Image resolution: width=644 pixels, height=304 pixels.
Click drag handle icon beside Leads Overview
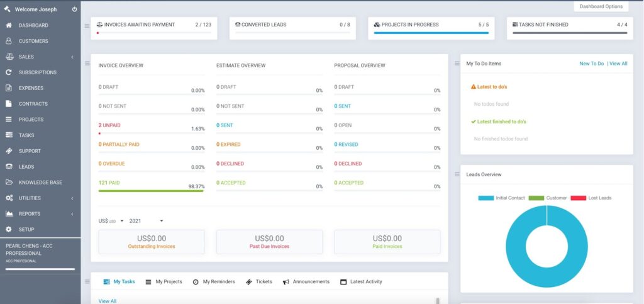(x=457, y=174)
